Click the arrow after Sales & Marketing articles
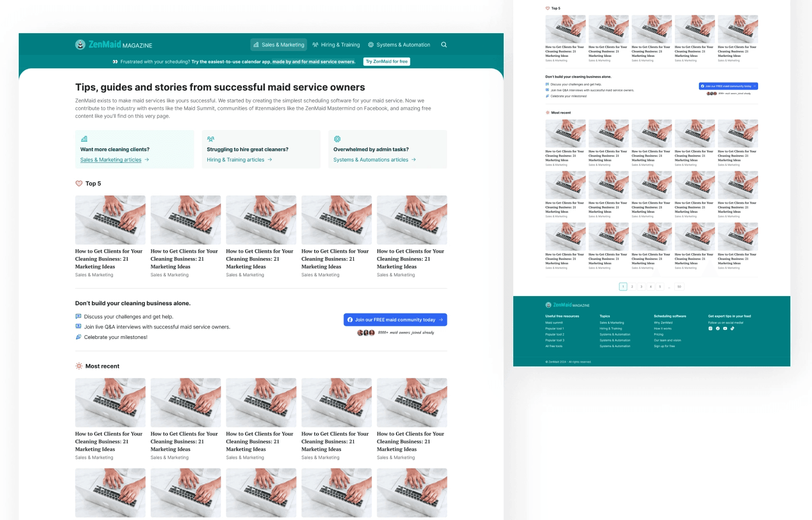The image size is (812, 520). coord(147,159)
